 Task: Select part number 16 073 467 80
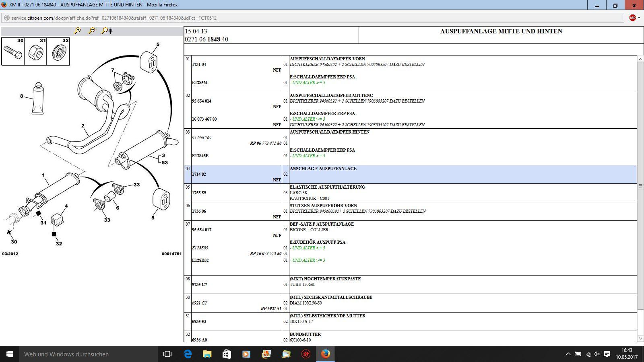[204, 119]
